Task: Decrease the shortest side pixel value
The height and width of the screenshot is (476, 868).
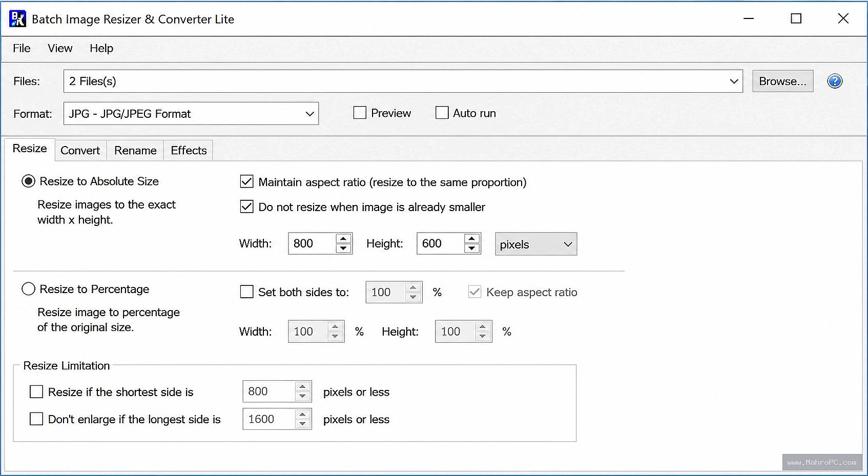Action: tap(303, 397)
